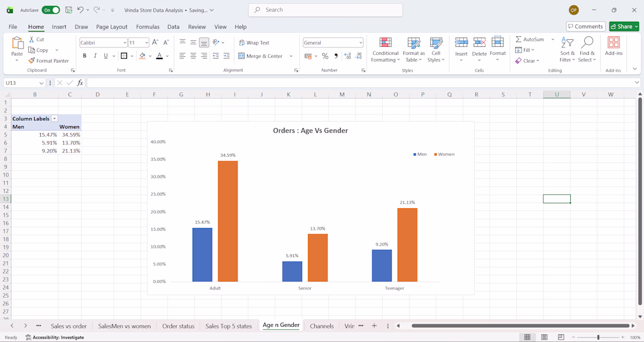
Task: Turn off the AutoSave toggle
Action: click(50, 10)
